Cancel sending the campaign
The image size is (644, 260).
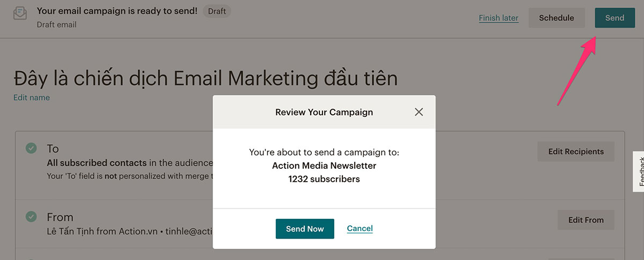point(360,228)
